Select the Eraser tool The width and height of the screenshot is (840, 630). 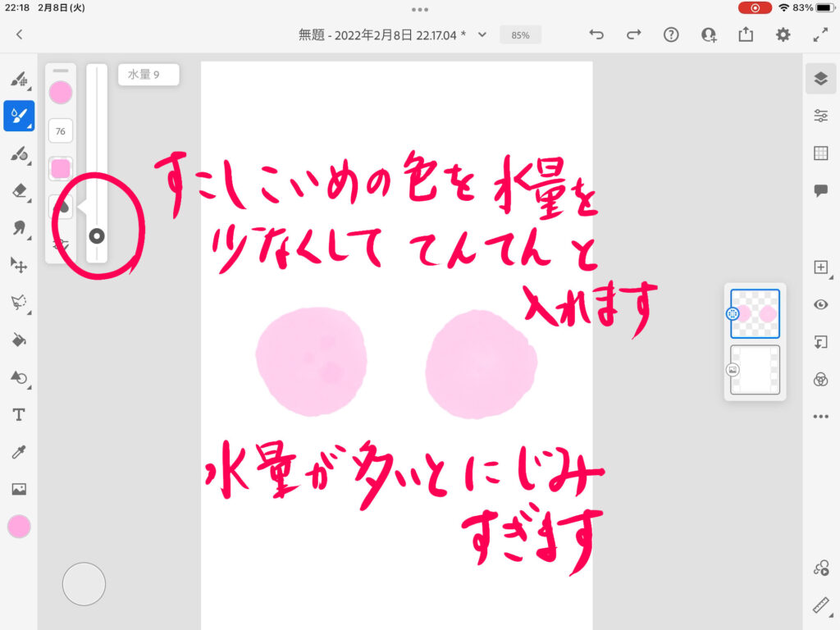[18, 191]
